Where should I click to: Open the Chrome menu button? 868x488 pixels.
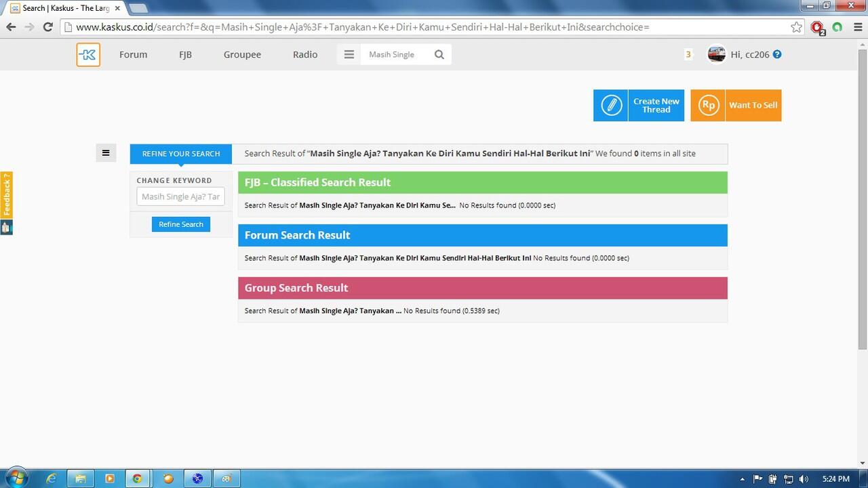tap(856, 27)
